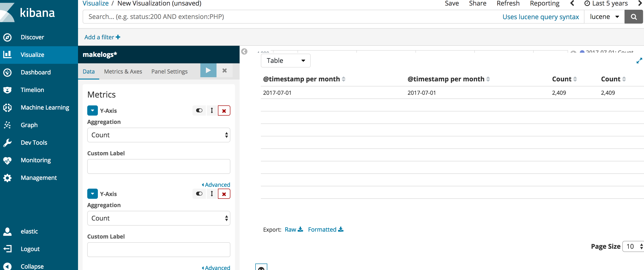The height and width of the screenshot is (270, 644).
Task: Open Monitoring heartbeat icon
Action: (x=7, y=160)
